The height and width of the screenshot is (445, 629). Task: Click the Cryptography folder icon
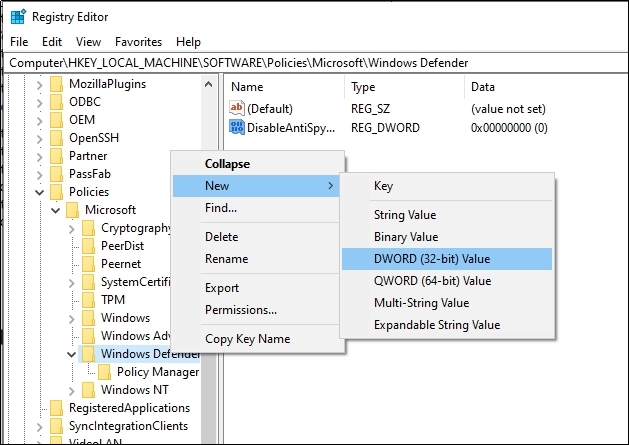click(x=89, y=228)
